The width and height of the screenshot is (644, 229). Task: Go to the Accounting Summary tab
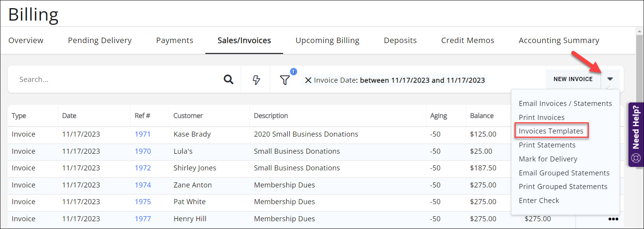pos(558,40)
